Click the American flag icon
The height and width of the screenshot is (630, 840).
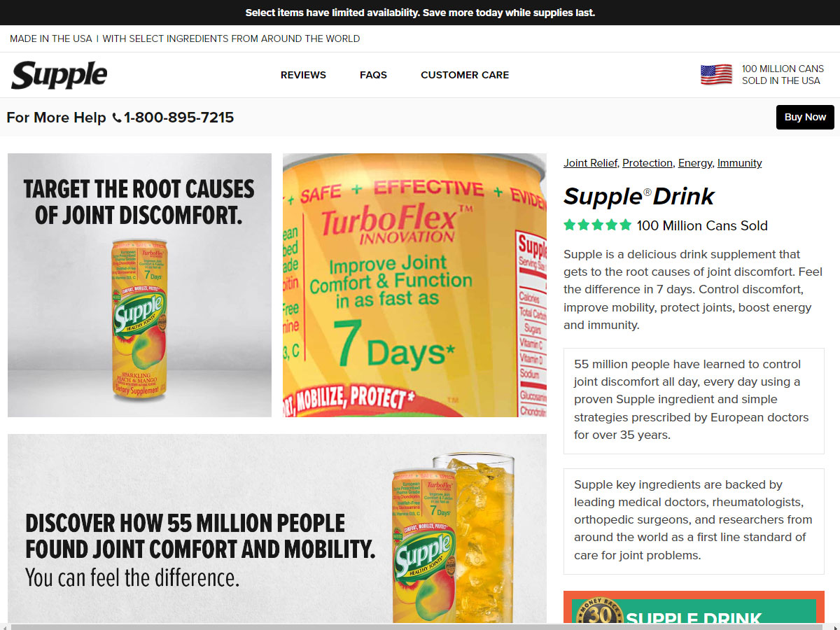(x=716, y=75)
